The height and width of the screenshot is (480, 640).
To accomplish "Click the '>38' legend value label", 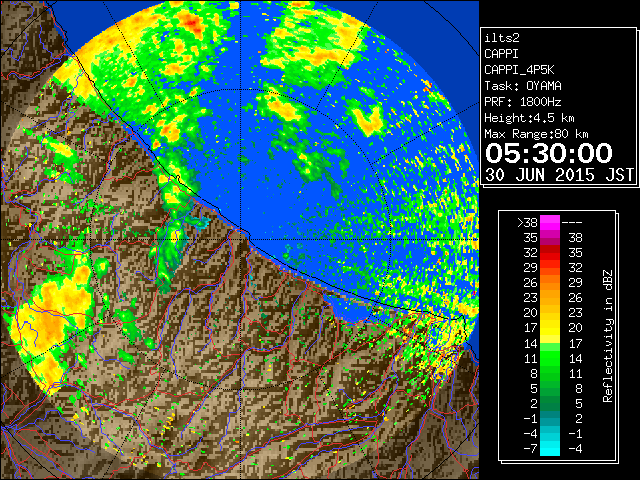I will pyautogui.click(x=527, y=222).
